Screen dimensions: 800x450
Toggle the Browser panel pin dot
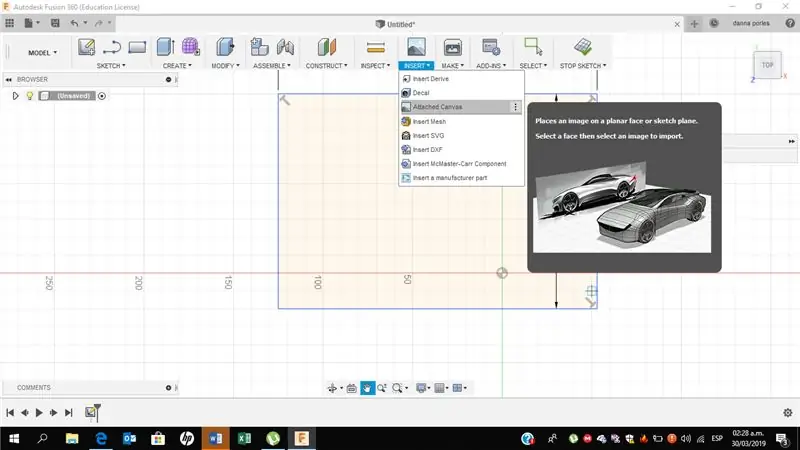[x=168, y=80]
